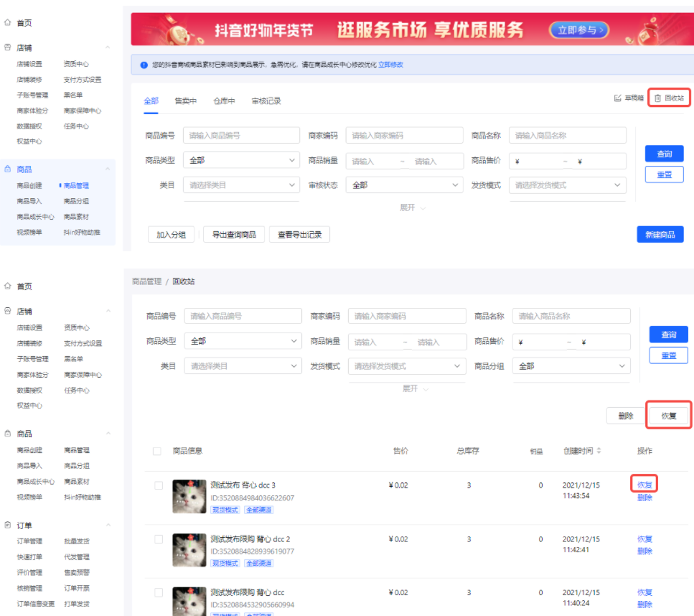
Task: Open the 审核状态 dropdown
Action: tap(405, 185)
